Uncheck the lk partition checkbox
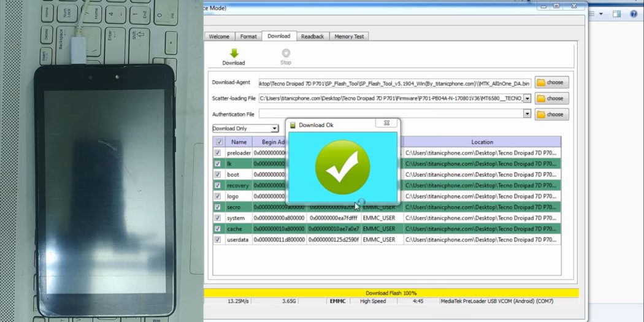Viewport: 644px width, 322px height. pos(217,164)
